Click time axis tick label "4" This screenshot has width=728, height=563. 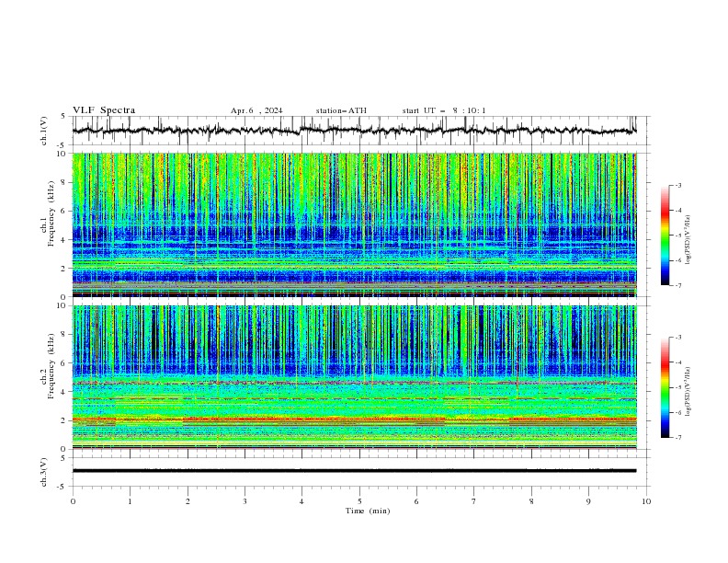pyautogui.click(x=301, y=501)
